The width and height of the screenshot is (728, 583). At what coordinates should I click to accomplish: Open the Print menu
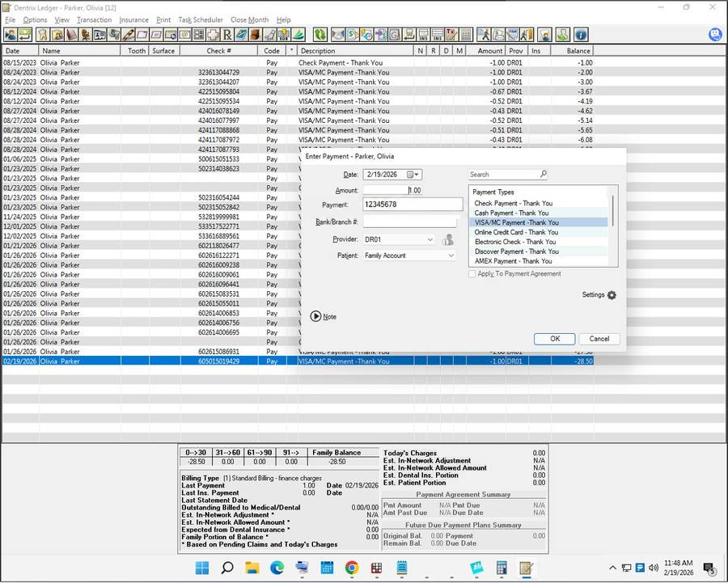tap(163, 20)
